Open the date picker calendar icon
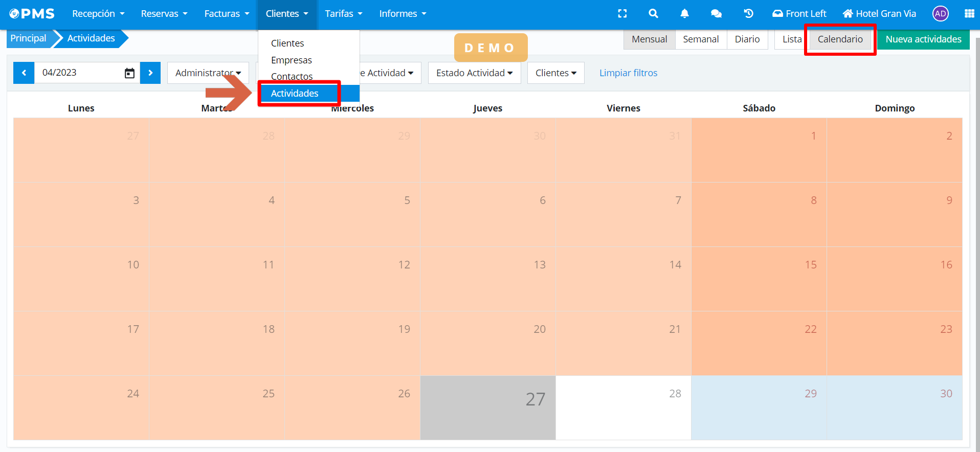The image size is (980, 452). pos(129,73)
